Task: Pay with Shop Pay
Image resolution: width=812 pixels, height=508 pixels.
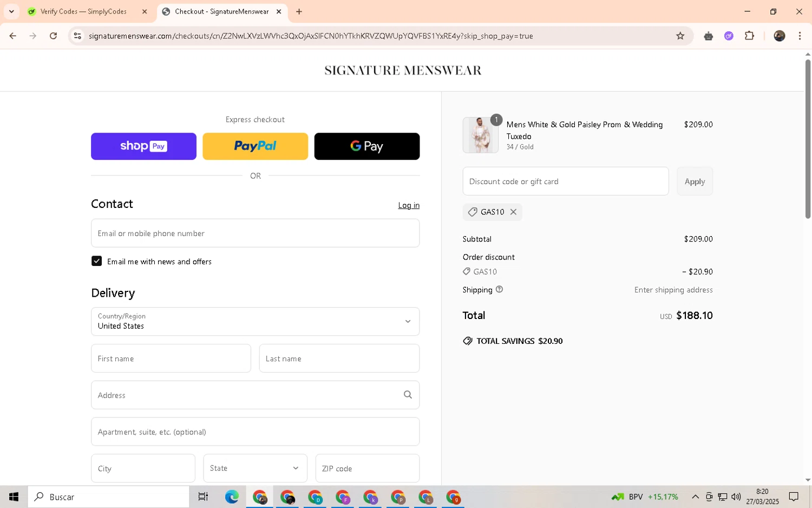Action: 143,146
